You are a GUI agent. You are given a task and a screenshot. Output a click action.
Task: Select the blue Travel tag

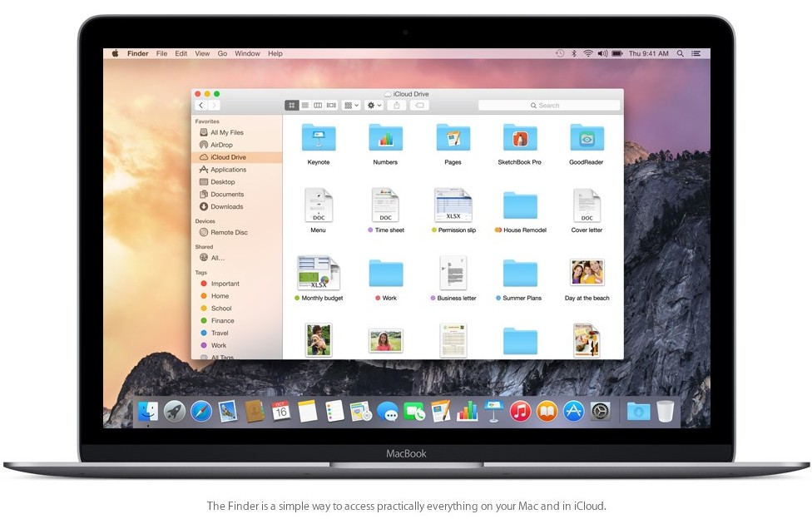236,334
